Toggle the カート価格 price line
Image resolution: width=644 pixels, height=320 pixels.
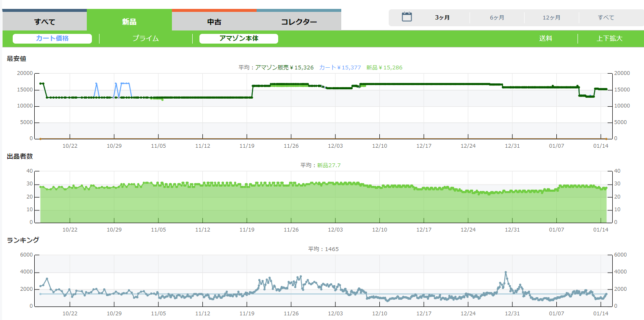[52, 39]
